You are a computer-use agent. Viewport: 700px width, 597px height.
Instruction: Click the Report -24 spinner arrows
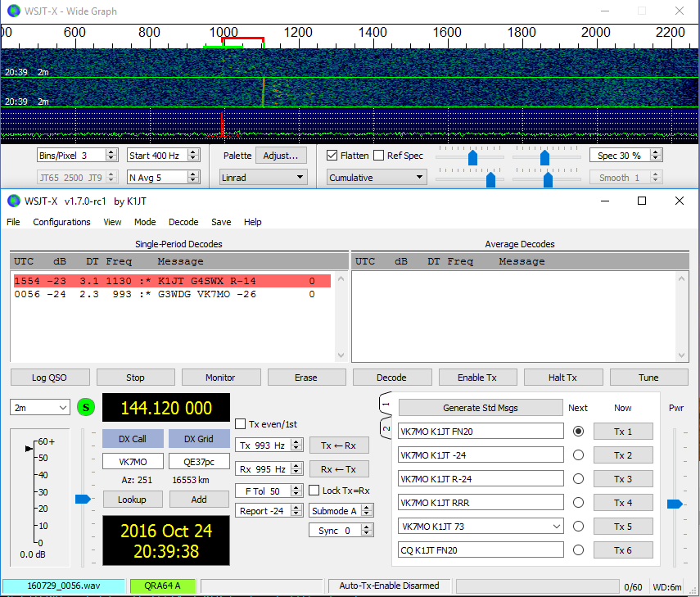tap(296, 510)
